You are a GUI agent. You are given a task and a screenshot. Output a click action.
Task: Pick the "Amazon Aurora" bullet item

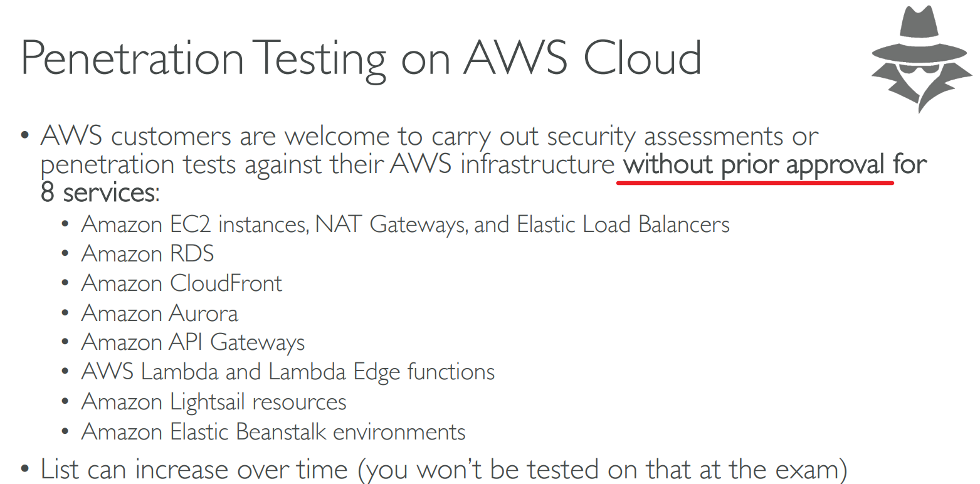point(159,313)
